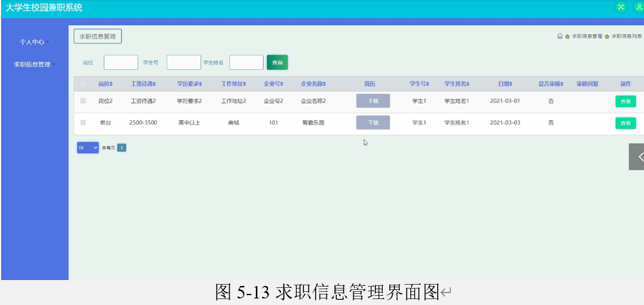Screen dimensions: 644x305
Task: Click the green 查询 button
Action: coord(277,62)
